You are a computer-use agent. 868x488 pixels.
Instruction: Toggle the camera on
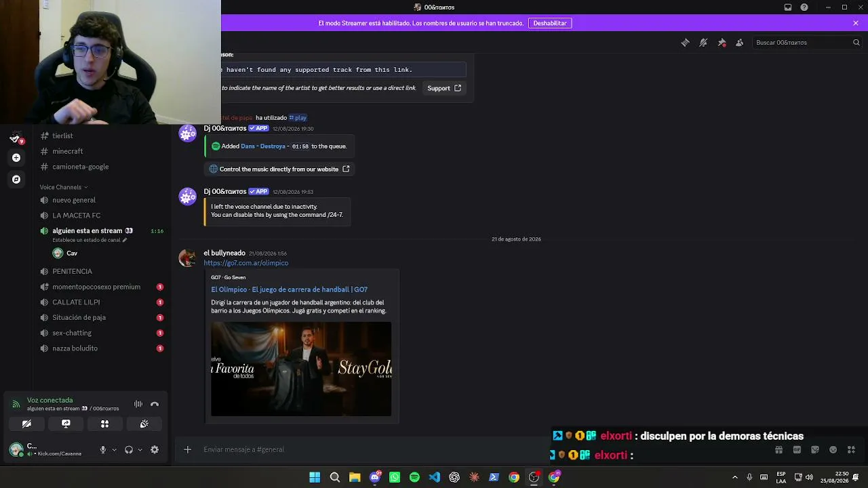point(26,424)
